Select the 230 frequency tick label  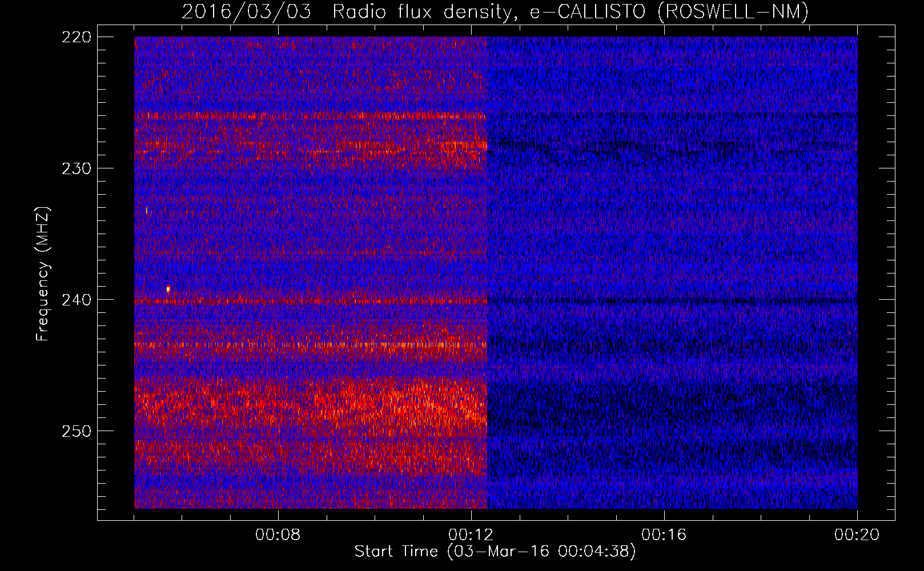pyautogui.click(x=76, y=168)
